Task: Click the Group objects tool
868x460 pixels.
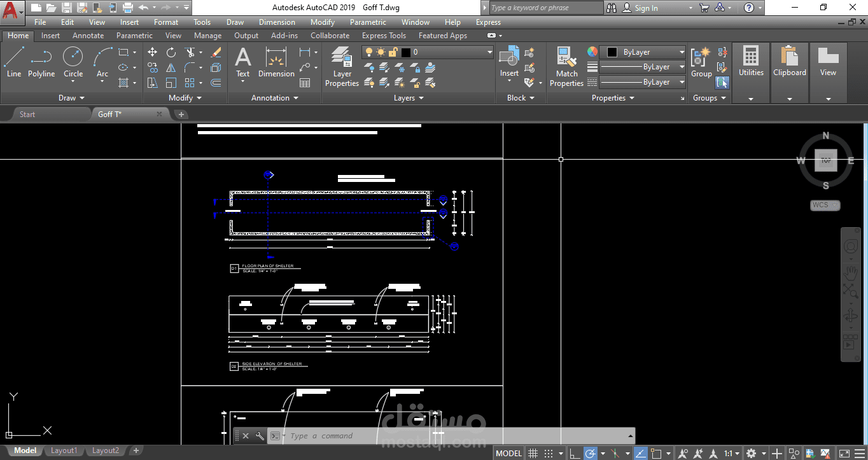Action: [x=701, y=62]
